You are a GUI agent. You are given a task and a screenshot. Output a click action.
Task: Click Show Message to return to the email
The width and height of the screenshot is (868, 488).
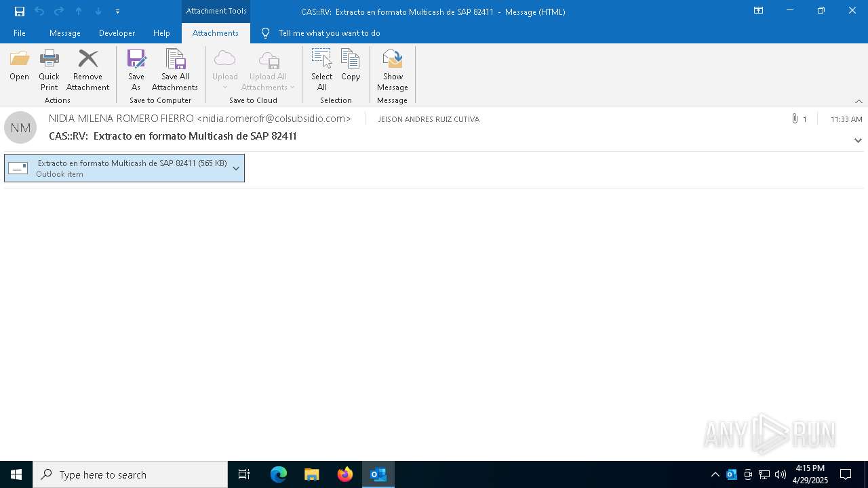393,70
